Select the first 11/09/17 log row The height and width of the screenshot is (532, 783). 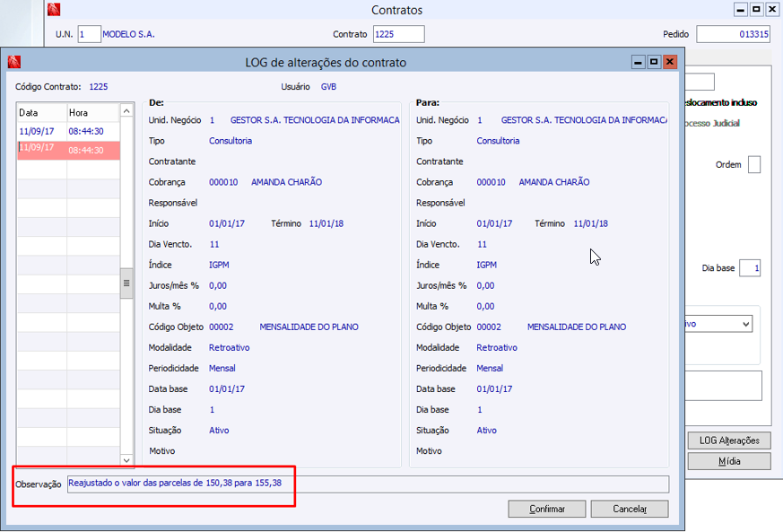click(68, 131)
